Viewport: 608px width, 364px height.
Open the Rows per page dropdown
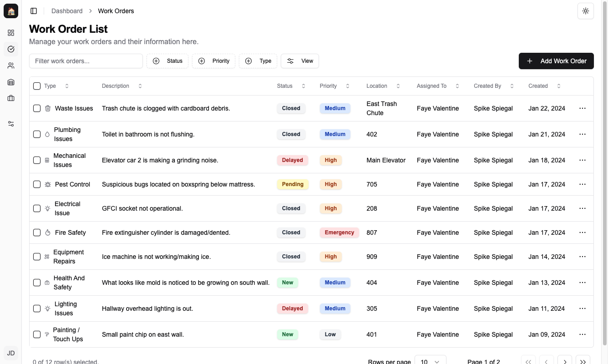430,361
